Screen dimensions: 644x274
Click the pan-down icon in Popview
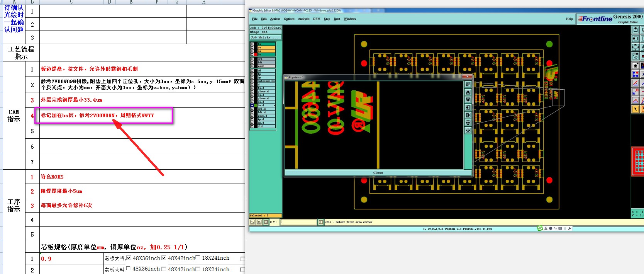tap(468, 100)
